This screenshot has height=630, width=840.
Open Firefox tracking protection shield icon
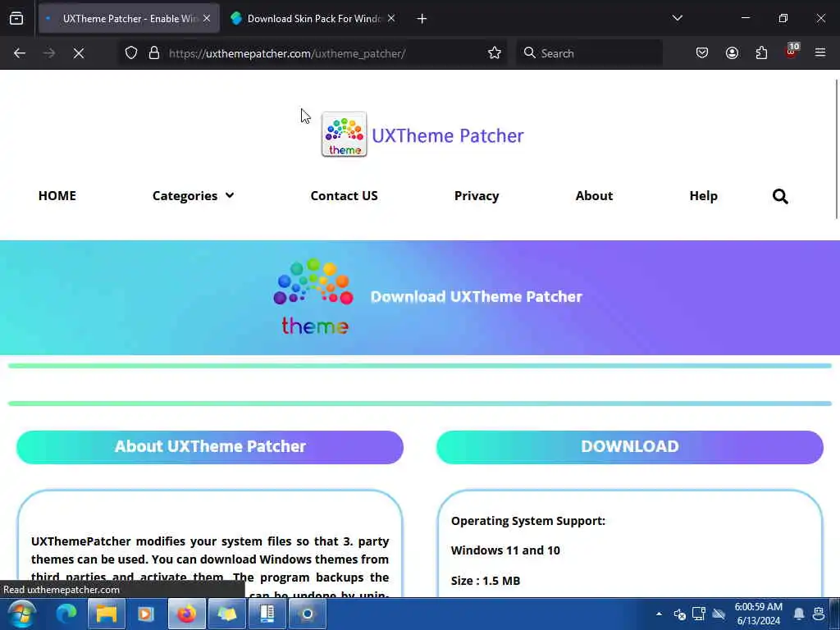[x=131, y=53]
